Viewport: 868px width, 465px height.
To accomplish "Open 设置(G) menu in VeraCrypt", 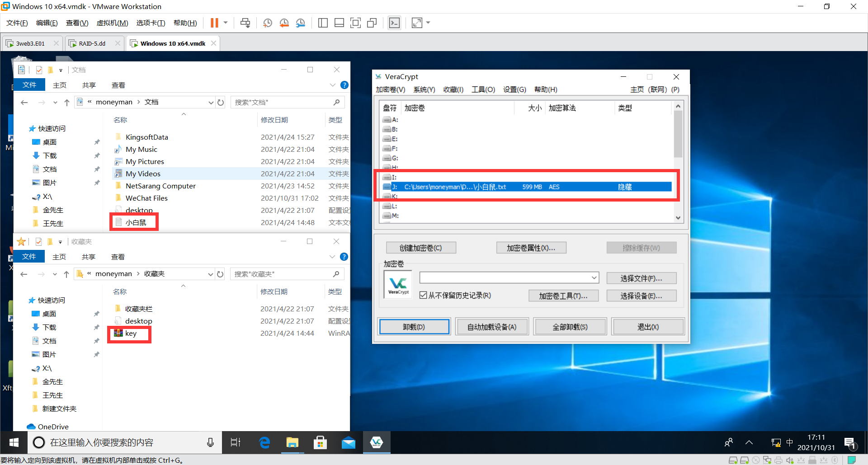I will 514,89.
